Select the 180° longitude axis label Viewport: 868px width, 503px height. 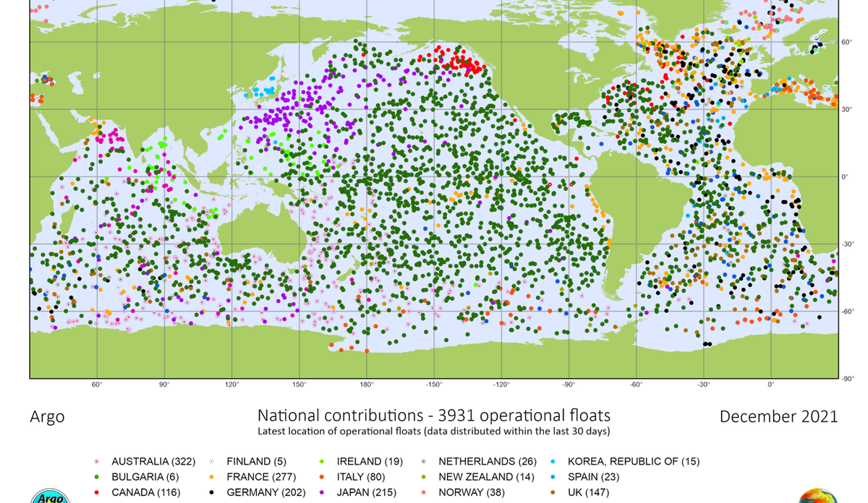click(366, 384)
